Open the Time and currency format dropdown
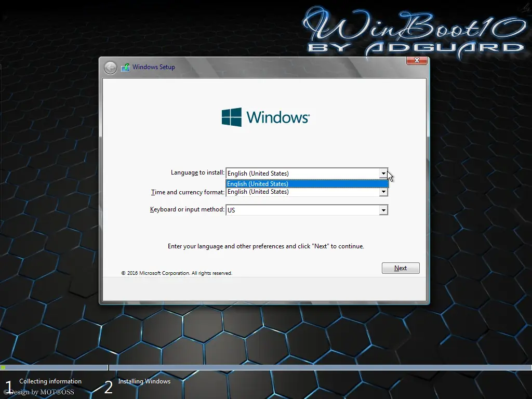This screenshot has width=532, height=399. [383, 192]
